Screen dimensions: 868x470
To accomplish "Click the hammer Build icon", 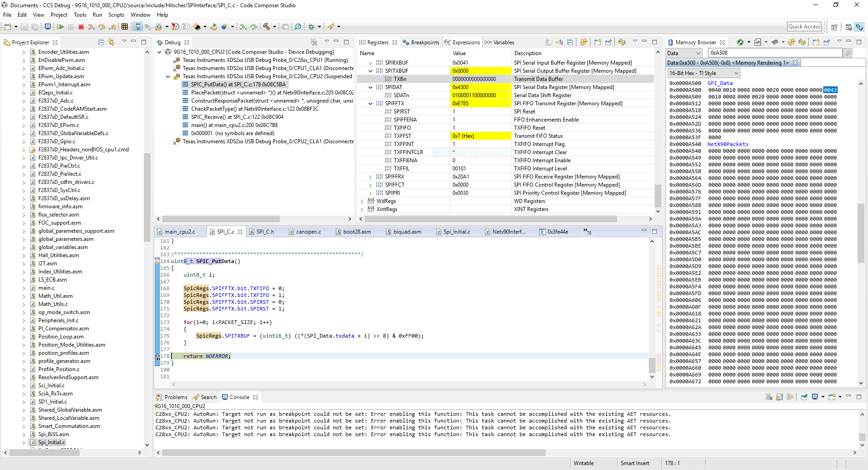I will 267,27.
